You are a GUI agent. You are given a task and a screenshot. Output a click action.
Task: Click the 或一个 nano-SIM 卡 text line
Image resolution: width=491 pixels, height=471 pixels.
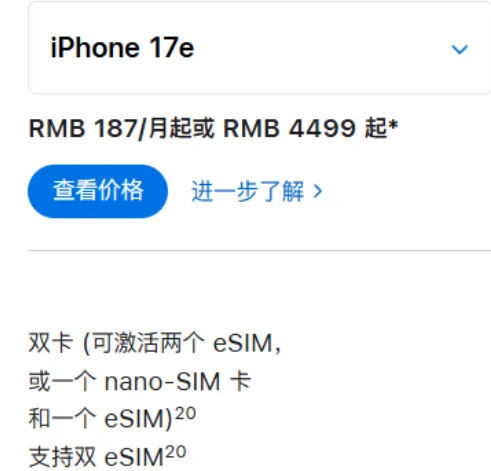[x=140, y=381]
